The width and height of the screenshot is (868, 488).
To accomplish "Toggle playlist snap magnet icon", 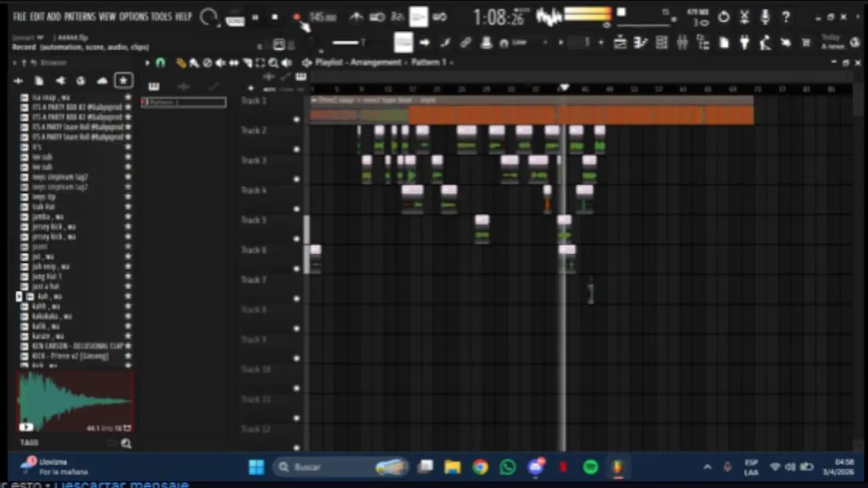I will click(160, 63).
